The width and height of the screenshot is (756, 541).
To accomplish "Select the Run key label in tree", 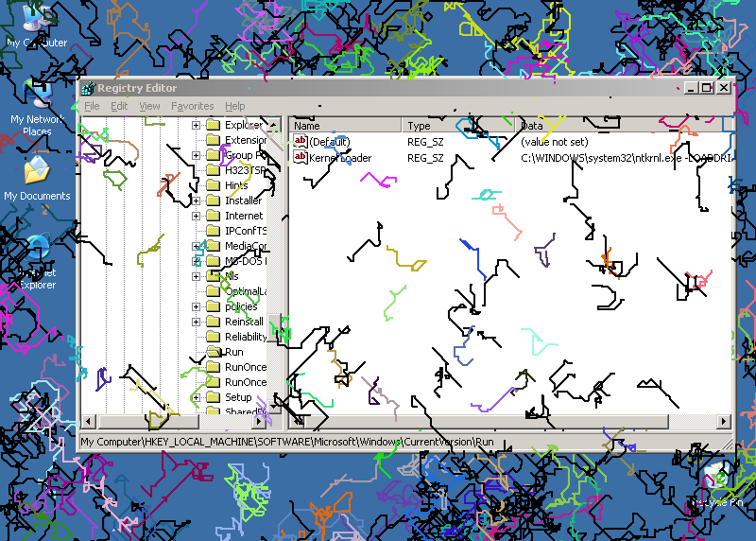I will point(234,352).
